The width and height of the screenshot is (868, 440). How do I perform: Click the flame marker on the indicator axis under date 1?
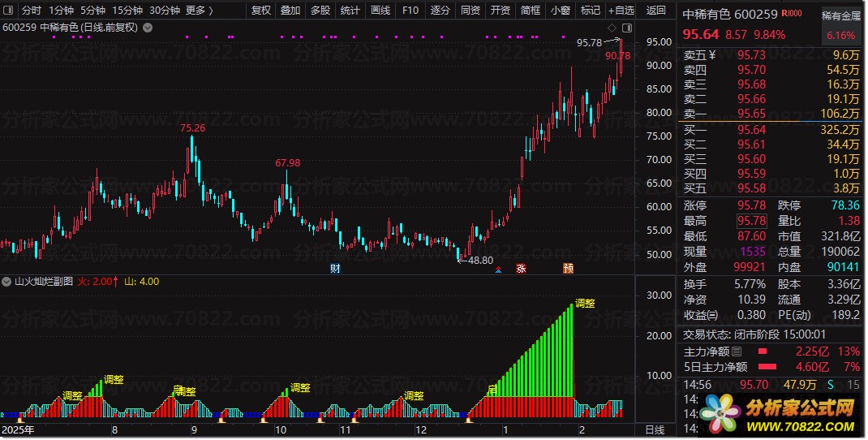tap(469, 420)
